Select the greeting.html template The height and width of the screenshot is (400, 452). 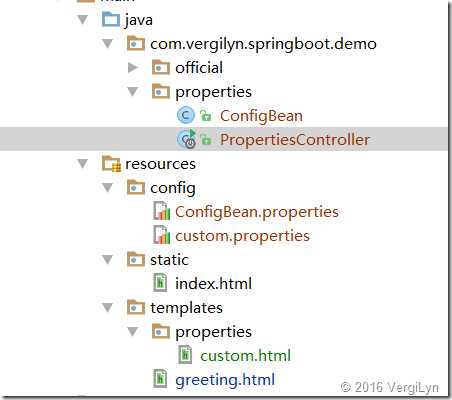tap(225, 380)
